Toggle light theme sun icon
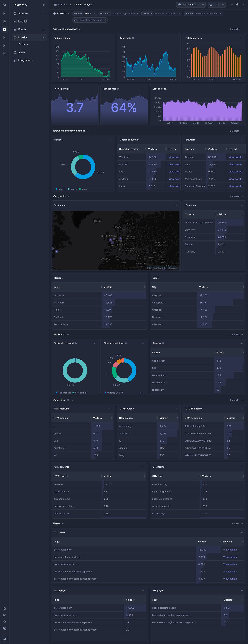The height and width of the screenshot is (644, 248). click(4, 621)
